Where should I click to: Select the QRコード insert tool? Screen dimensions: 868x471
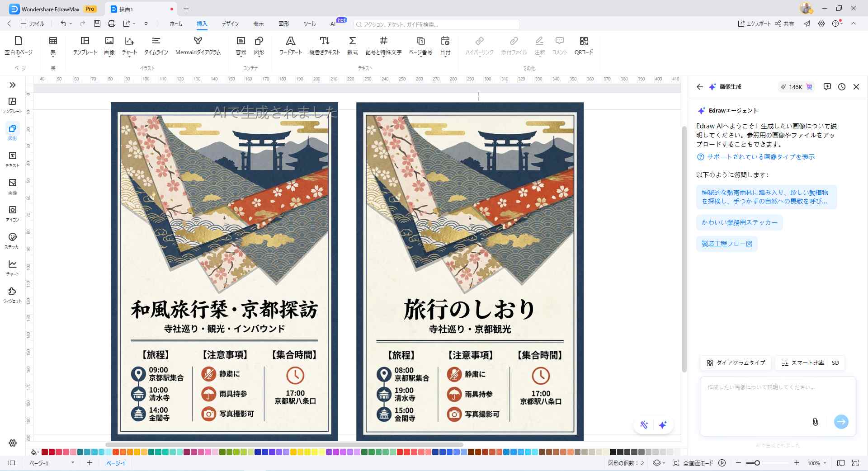[x=583, y=45]
